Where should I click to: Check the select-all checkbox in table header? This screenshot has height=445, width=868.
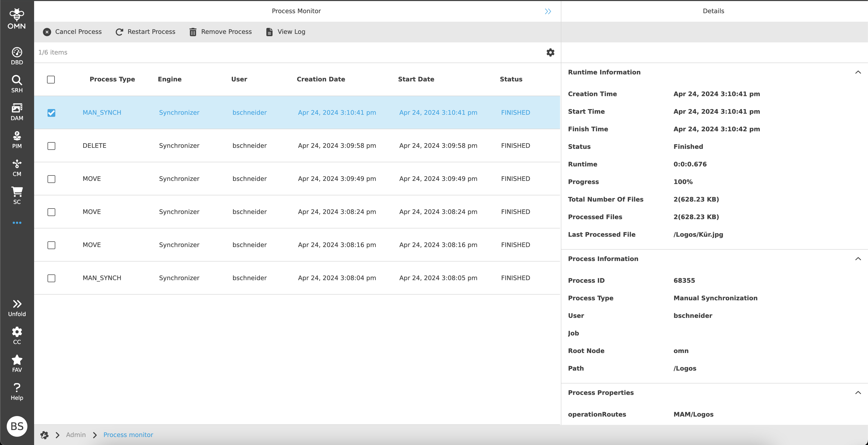(x=51, y=80)
